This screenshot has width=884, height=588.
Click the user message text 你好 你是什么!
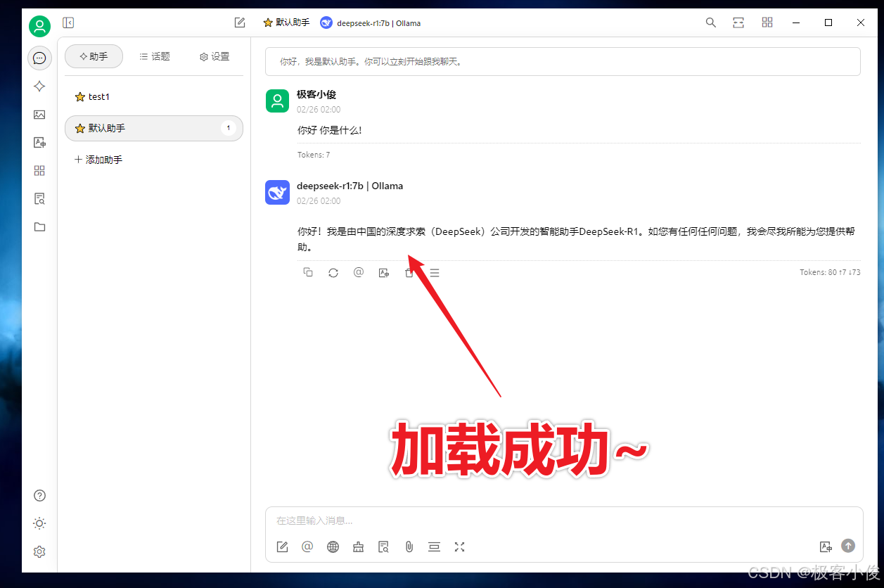tap(330, 130)
